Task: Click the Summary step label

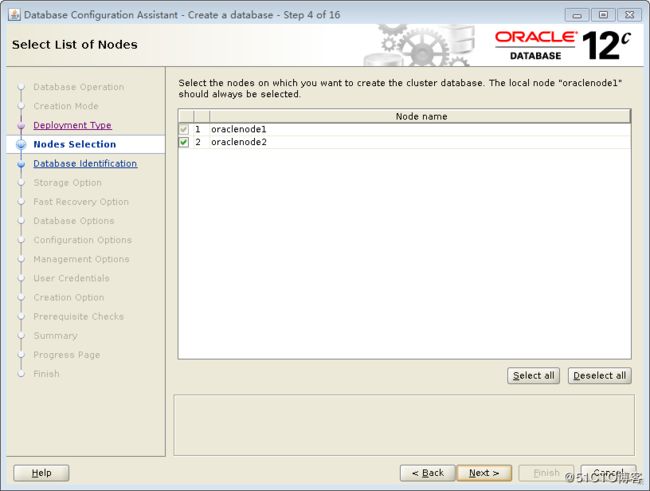Action: click(x=56, y=336)
